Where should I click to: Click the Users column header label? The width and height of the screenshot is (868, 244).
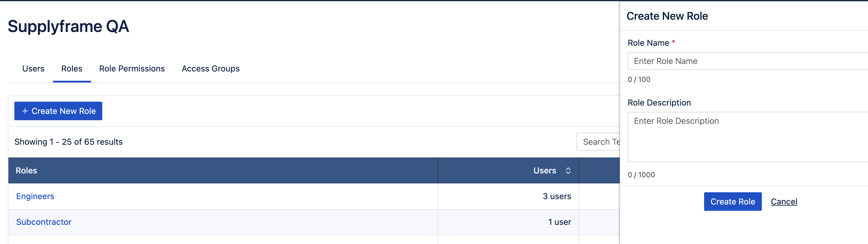point(545,170)
